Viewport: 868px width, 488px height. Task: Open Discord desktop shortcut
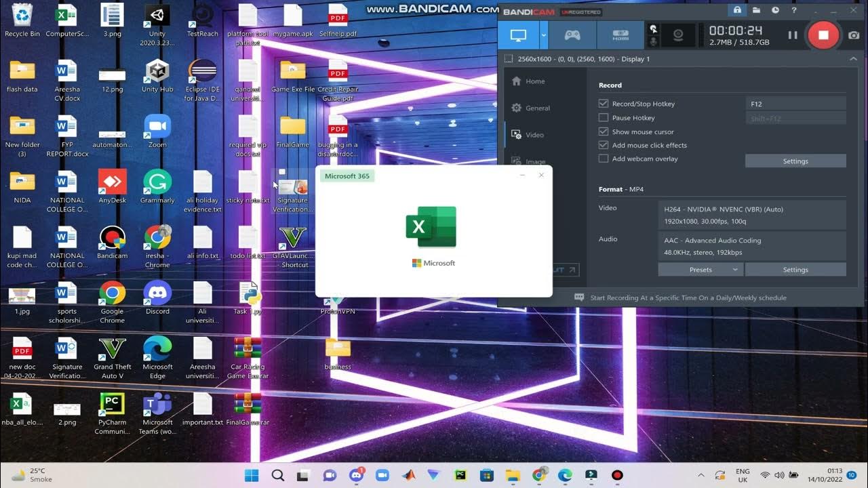click(157, 298)
